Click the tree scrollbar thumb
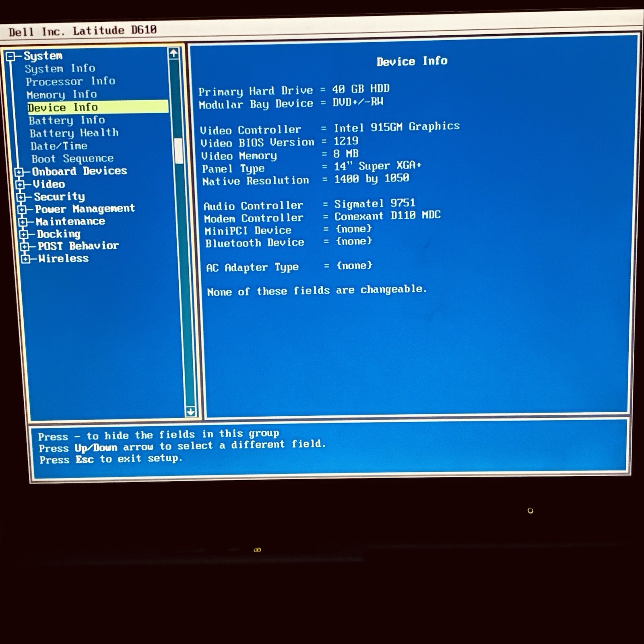The width and height of the screenshot is (644, 644). point(178,151)
